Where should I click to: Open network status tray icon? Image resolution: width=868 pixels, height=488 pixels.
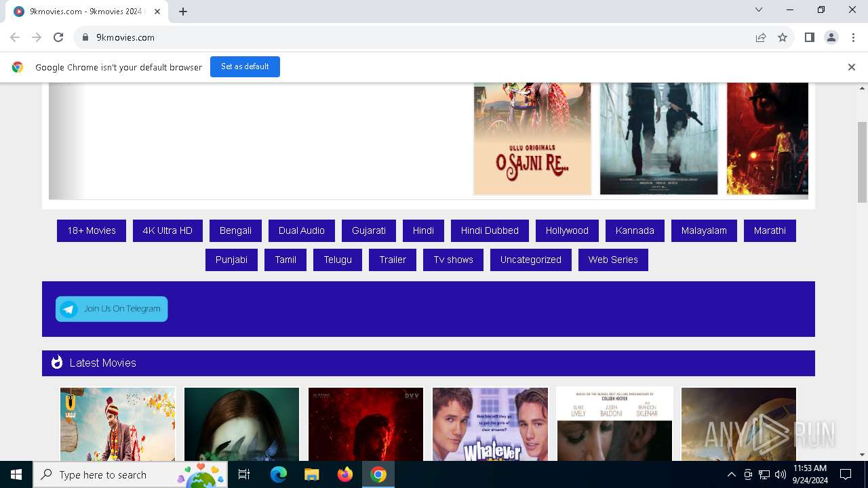pos(764,474)
